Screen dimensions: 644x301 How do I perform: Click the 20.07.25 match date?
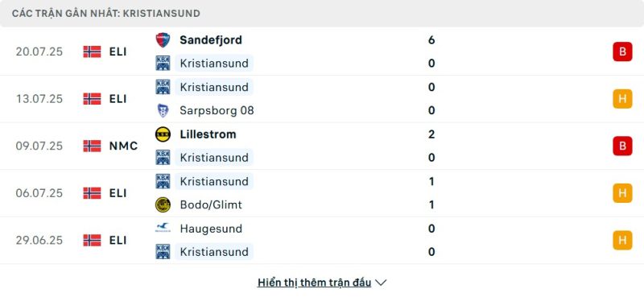pyautogui.click(x=39, y=52)
